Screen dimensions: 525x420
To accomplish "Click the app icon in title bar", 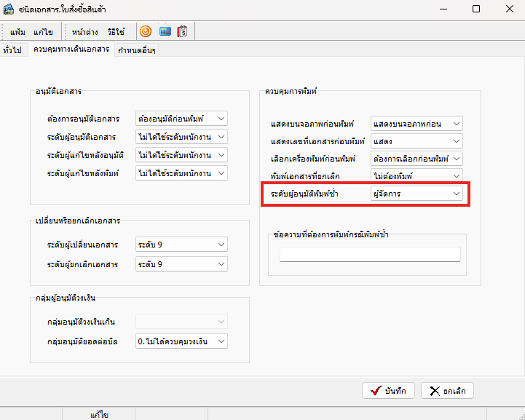I will point(10,9).
